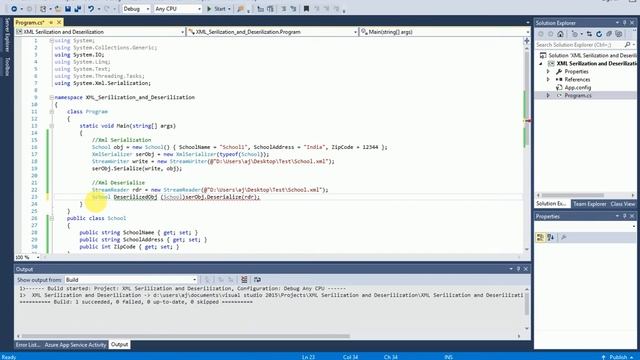640x360 pixels.
Task: Switch to the Class View tab
Action: pos(623,204)
